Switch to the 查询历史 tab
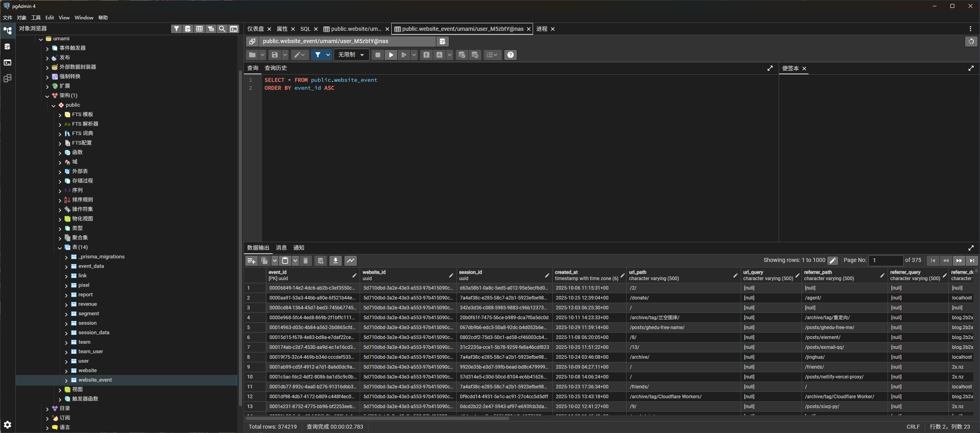This screenshot has height=433, width=980. coord(276,68)
